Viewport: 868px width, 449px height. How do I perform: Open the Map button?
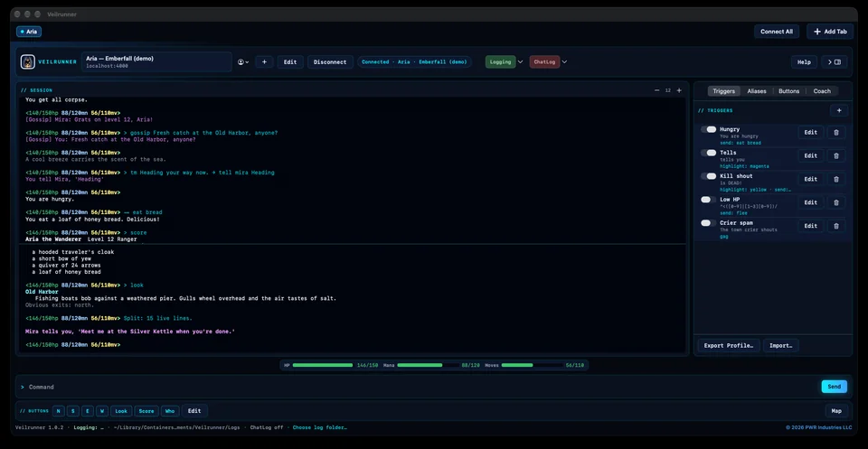point(836,411)
